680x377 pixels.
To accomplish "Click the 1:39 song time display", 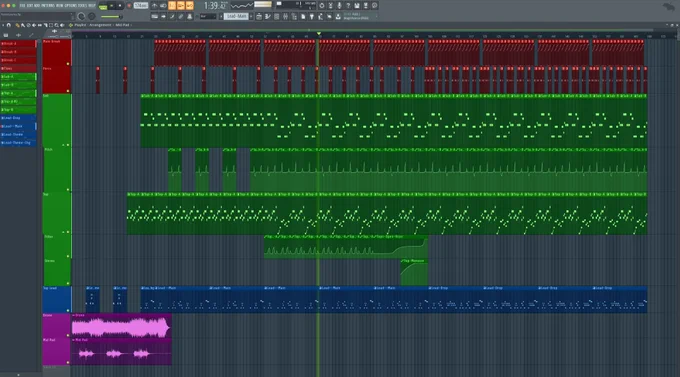I will pyautogui.click(x=215, y=6).
